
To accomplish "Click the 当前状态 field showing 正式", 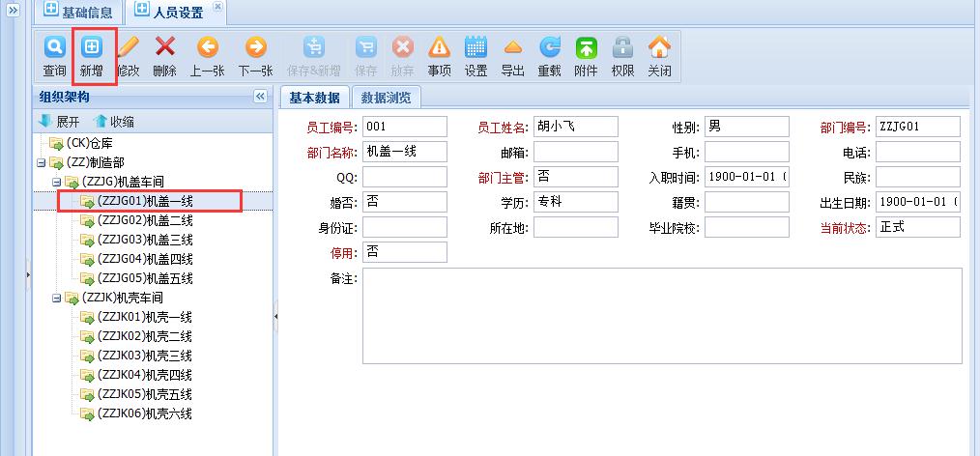I will click(918, 227).
